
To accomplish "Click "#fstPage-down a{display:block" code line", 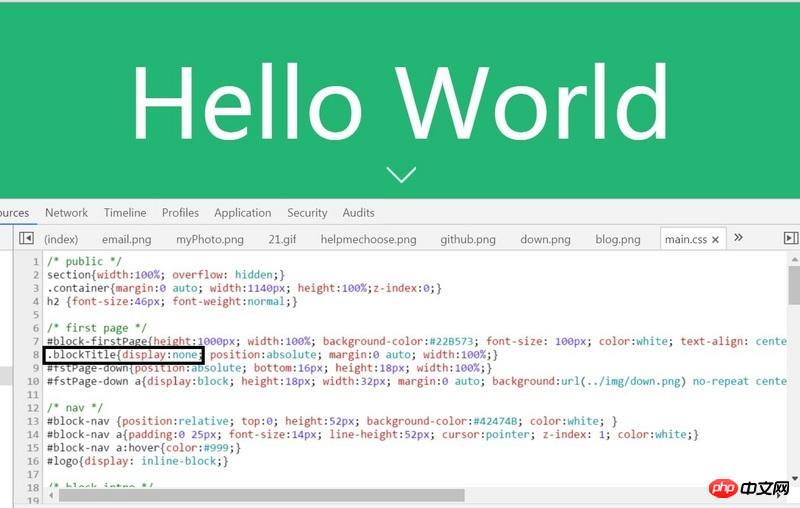I will [x=416, y=381].
